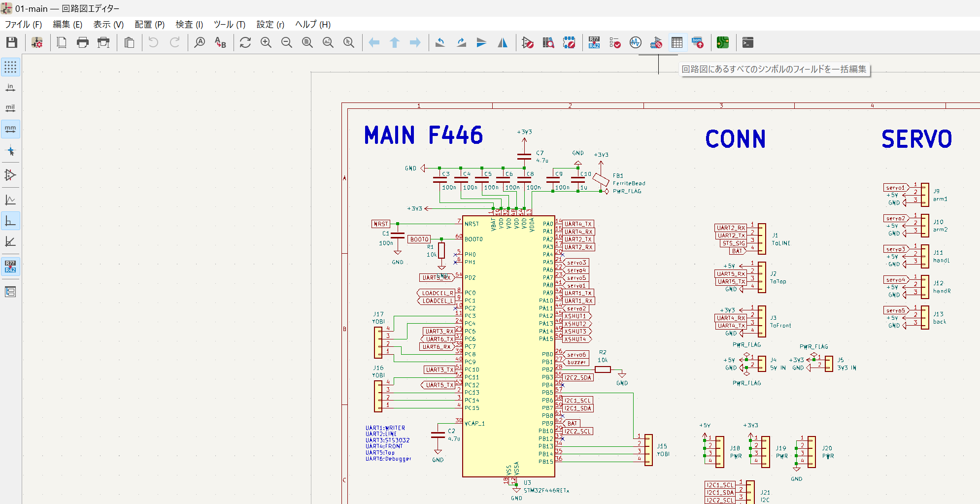Viewport: 980px width, 504px height.
Task: Open the PCB editor green board icon
Action: tap(723, 43)
